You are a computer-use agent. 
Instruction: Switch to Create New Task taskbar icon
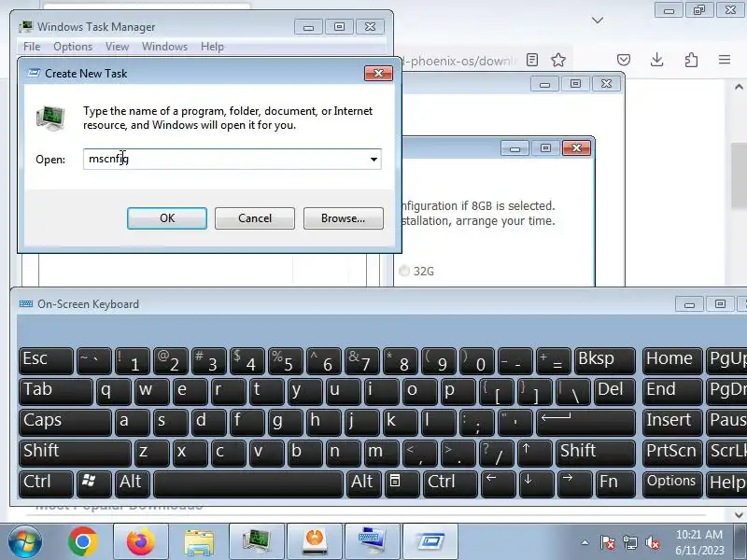(x=430, y=542)
